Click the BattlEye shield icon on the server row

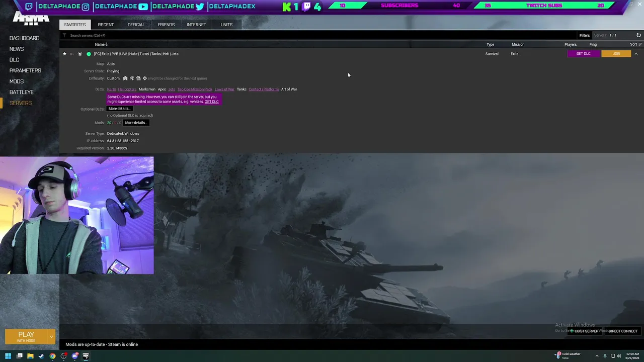[79, 54]
